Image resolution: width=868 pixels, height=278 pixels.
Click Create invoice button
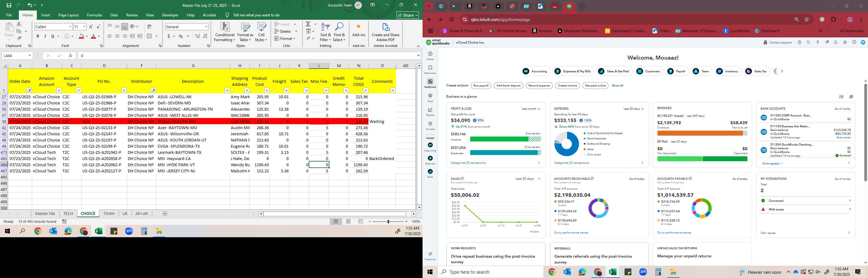[x=567, y=86]
